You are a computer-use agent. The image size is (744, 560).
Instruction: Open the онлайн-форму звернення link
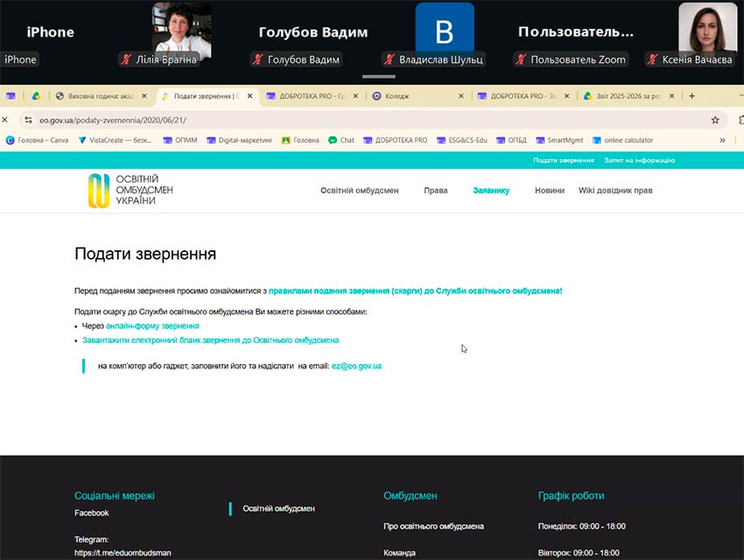click(152, 325)
